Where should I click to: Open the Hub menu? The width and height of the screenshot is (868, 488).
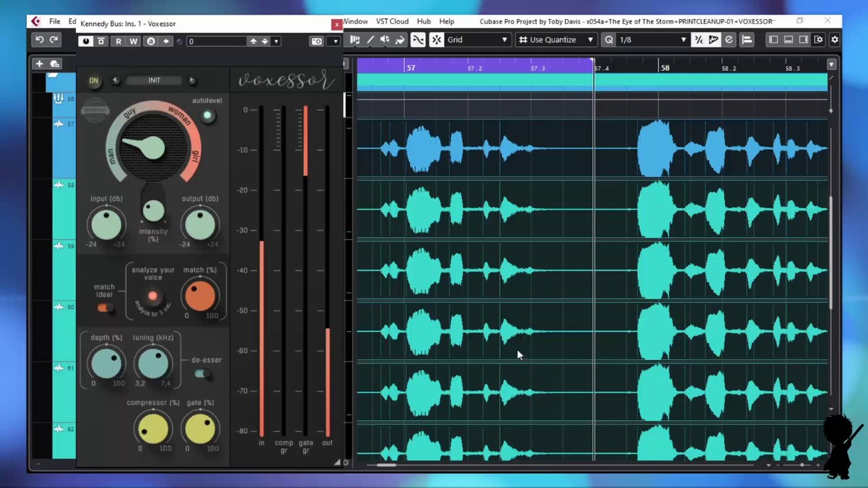[424, 22]
